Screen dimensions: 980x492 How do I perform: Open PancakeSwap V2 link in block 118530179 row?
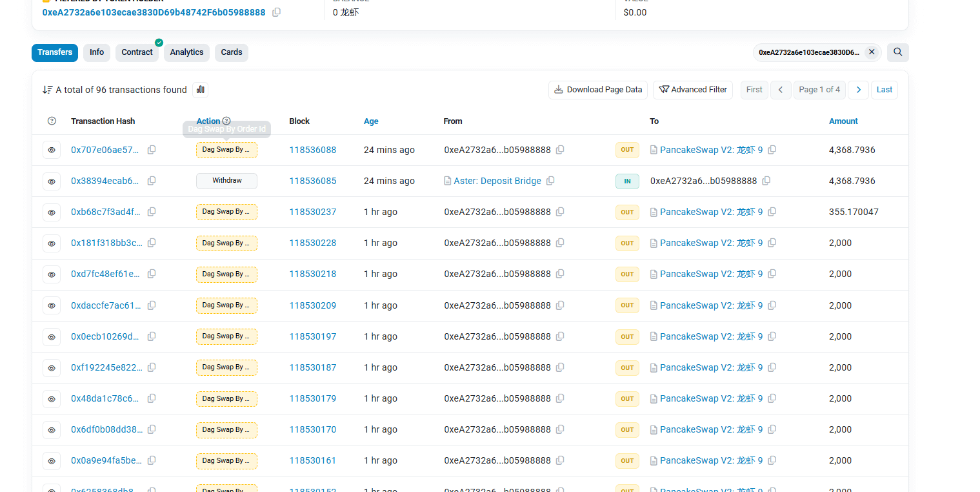[711, 398]
